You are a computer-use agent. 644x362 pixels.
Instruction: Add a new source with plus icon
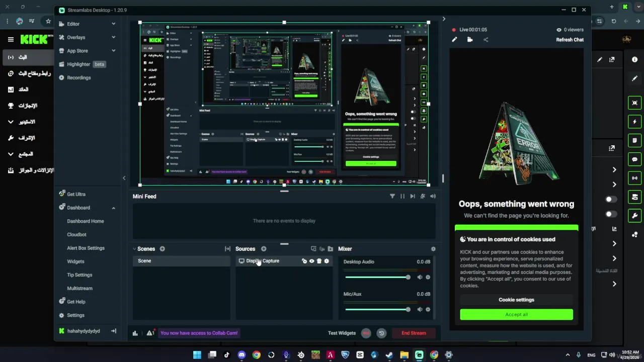[264, 249]
